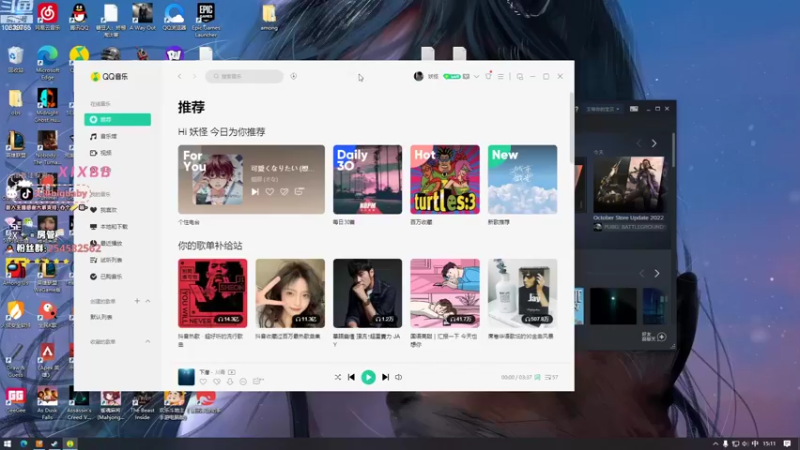This screenshot has width=800, height=450.
Task: Collapse the 收藏的歌单 section
Action: [x=148, y=341]
